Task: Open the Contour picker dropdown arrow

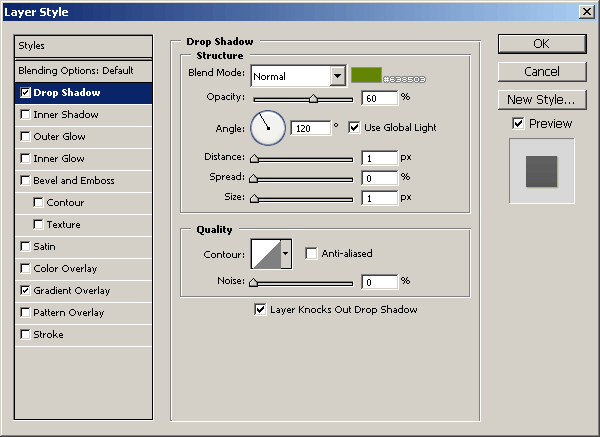Action: click(285, 254)
